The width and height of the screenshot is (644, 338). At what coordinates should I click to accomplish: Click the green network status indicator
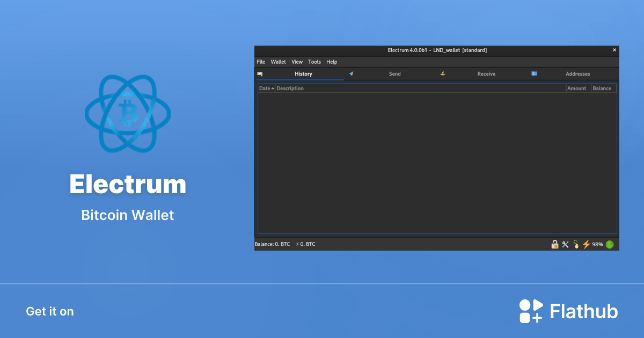(x=610, y=244)
